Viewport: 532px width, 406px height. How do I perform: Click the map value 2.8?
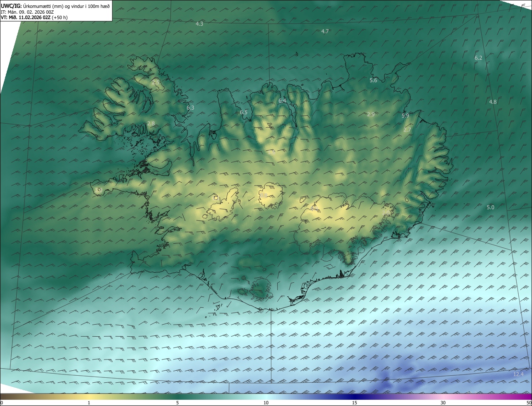tap(151, 124)
